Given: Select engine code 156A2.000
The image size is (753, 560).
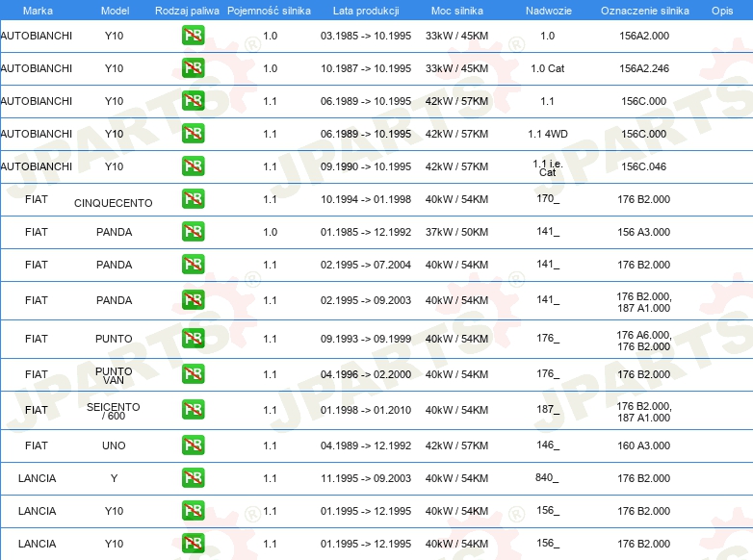Looking at the screenshot, I should pos(644,36).
